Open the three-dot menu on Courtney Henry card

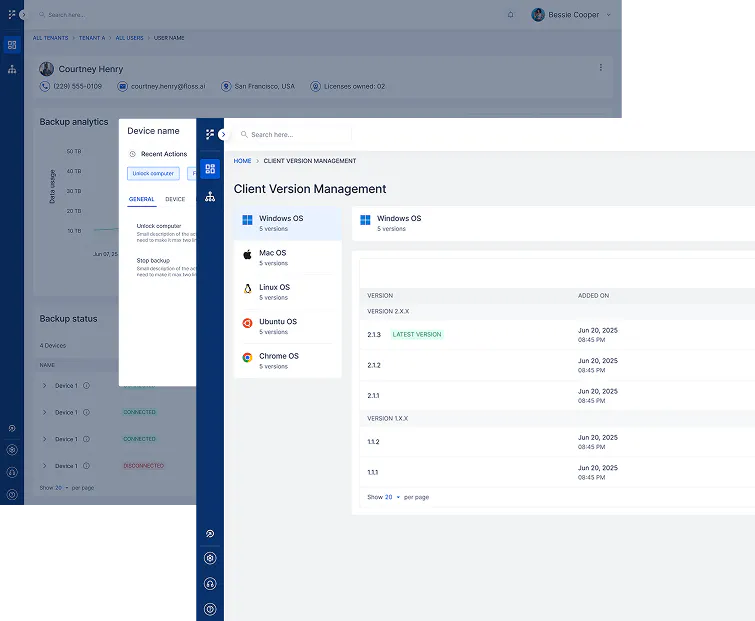(x=600, y=67)
